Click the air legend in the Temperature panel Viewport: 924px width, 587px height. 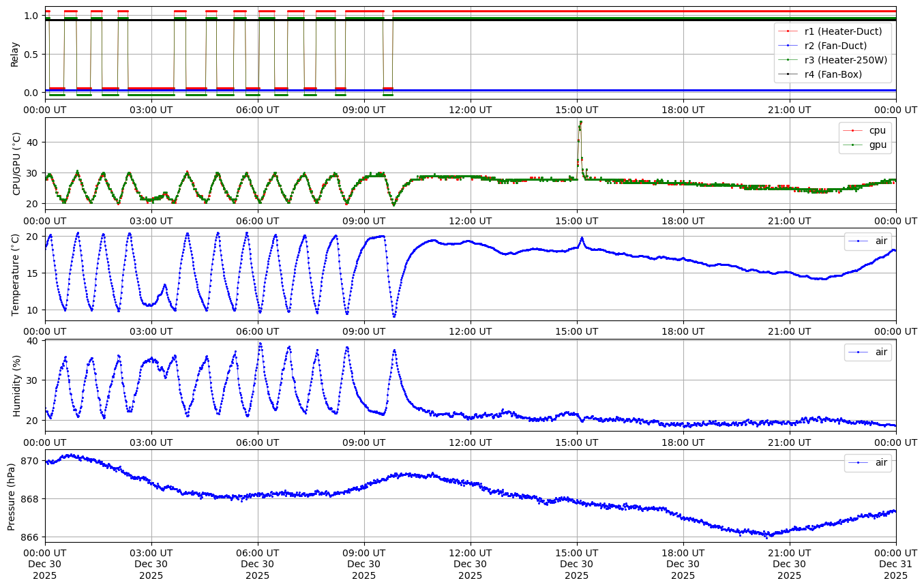coord(881,241)
